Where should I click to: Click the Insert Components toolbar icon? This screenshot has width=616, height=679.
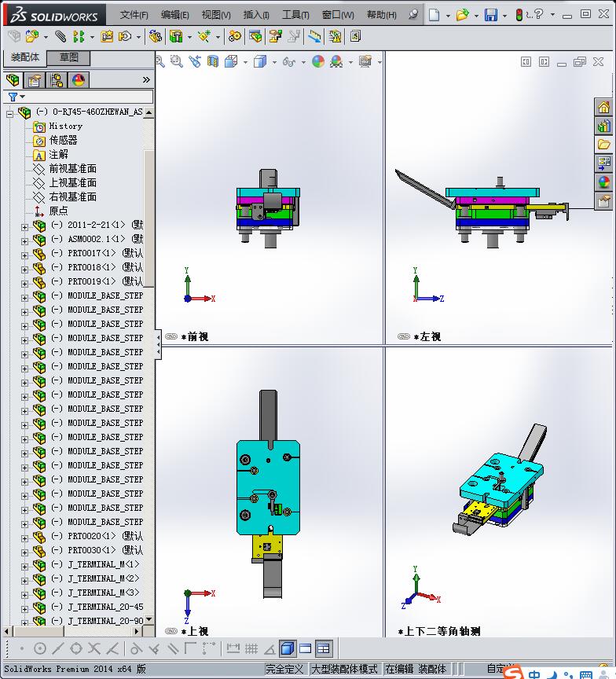point(32,36)
